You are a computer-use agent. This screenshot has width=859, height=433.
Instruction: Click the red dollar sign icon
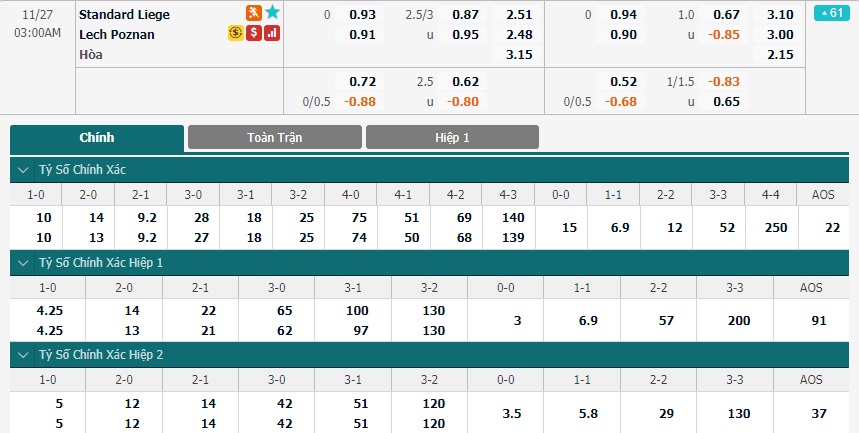(x=254, y=33)
